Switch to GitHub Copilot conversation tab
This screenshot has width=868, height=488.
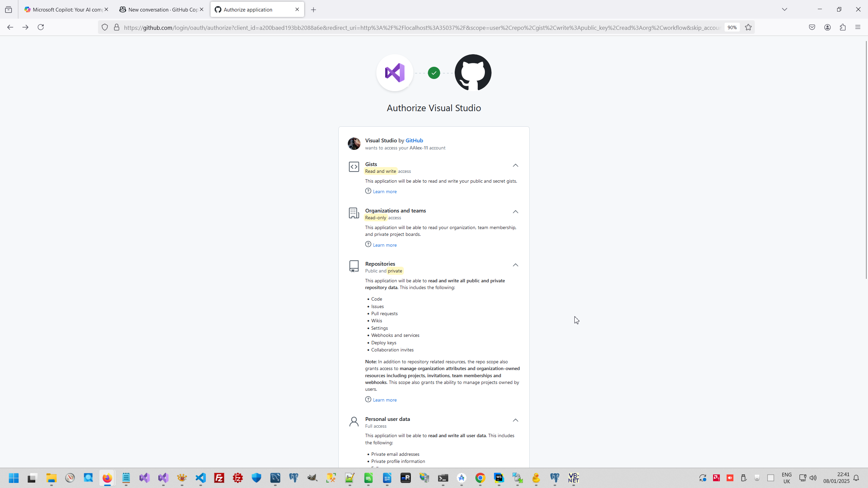coord(159,9)
